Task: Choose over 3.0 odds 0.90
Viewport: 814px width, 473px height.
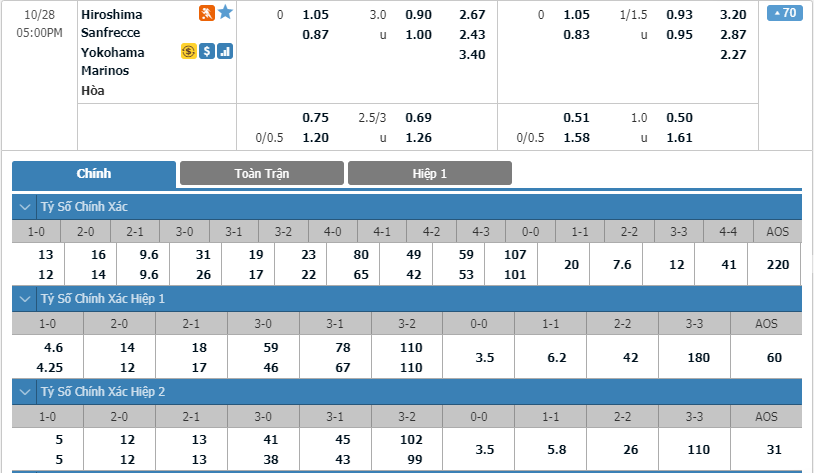Action: [x=418, y=15]
